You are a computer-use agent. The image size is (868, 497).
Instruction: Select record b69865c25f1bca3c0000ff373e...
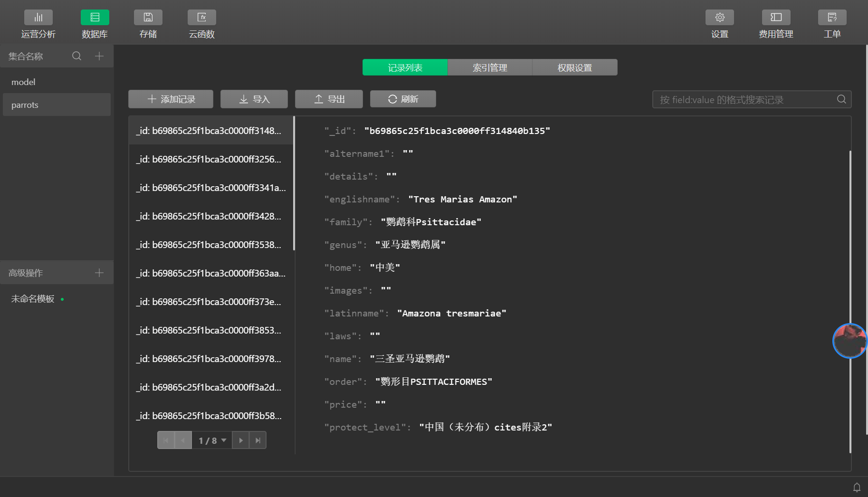(x=211, y=302)
